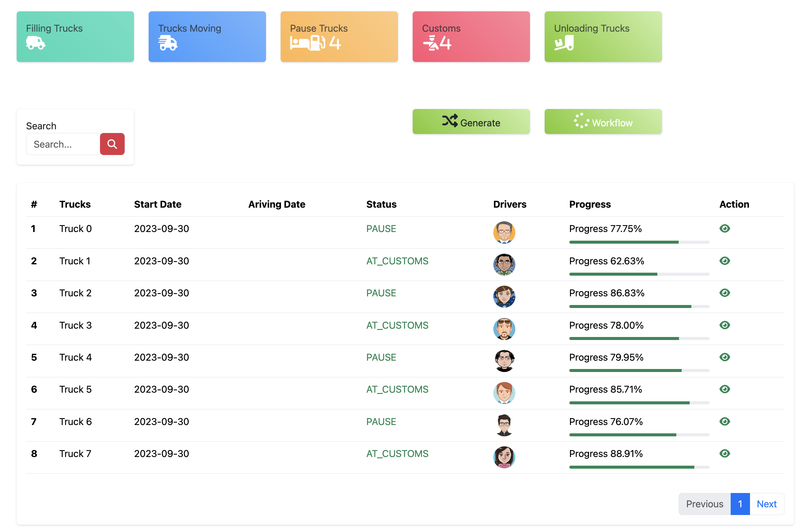The width and height of the screenshot is (808, 532).
Task: Click the AT_CUSTOMS status of Truck 1
Action: [x=397, y=261]
